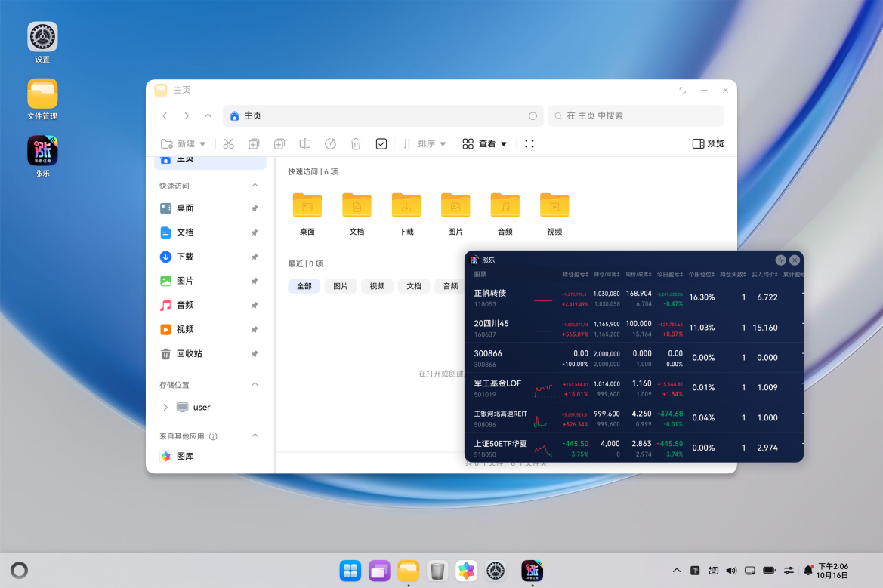Unpin 桌面 using its pin icon
The height and width of the screenshot is (588, 883).
click(x=255, y=208)
